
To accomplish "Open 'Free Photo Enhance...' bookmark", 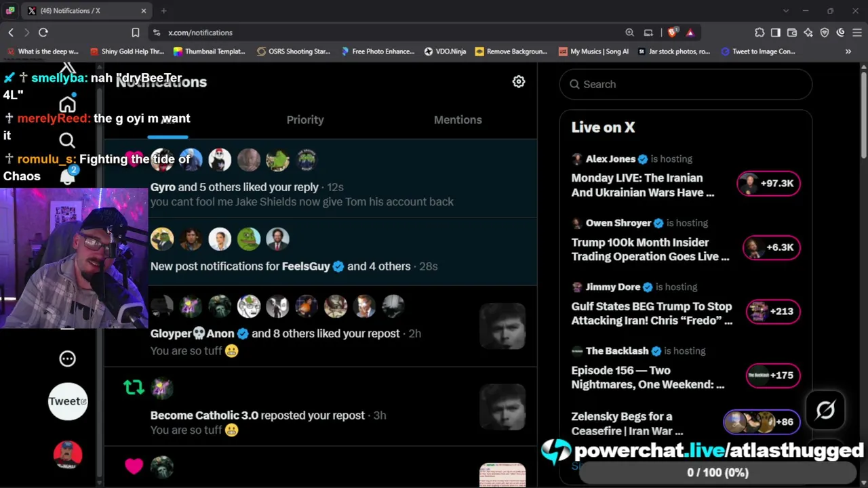I will click(x=378, y=52).
